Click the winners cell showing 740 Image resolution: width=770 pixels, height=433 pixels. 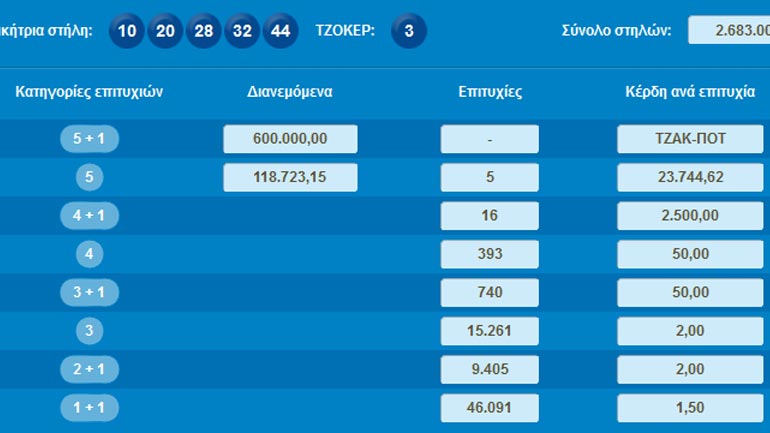(x=490, y=292)
